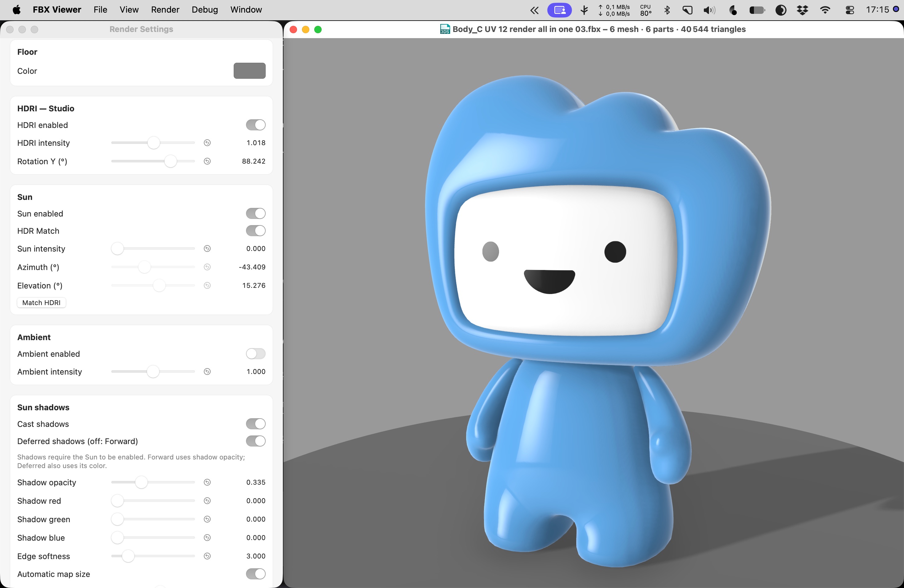Open the Wi-Fi status menu
Screen dimensions: 904x588
click(x=825, y=10)
